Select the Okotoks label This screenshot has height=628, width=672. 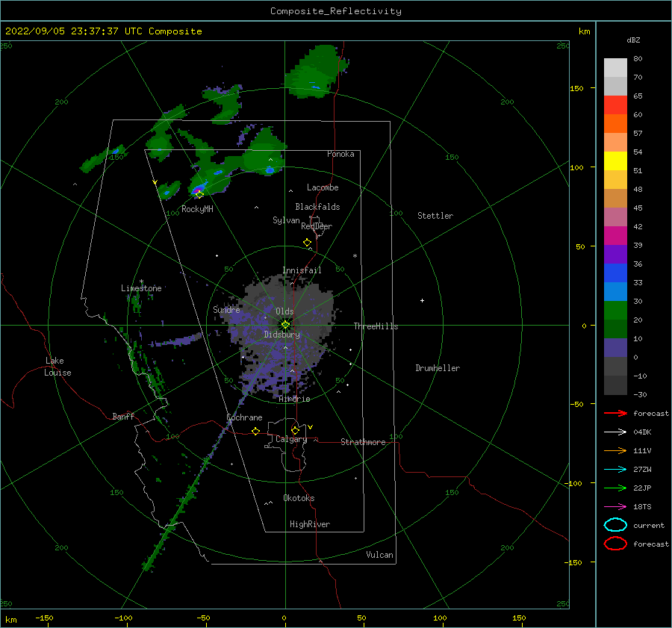pos(299,498)
